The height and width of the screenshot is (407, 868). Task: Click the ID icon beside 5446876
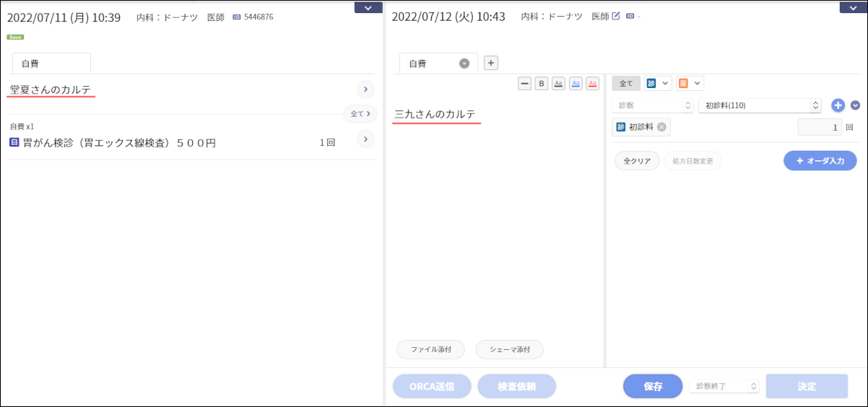[x=237, y=17]
